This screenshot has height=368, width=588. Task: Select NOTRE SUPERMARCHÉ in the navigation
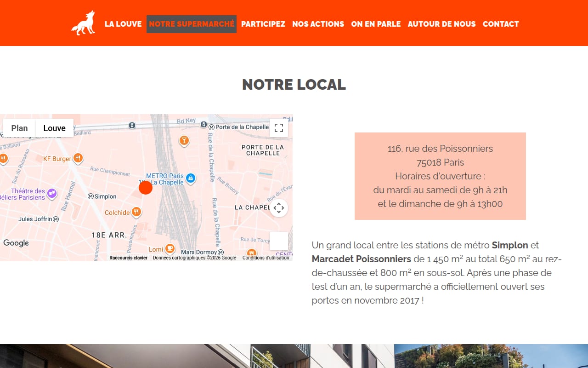(x=192, y=24)
